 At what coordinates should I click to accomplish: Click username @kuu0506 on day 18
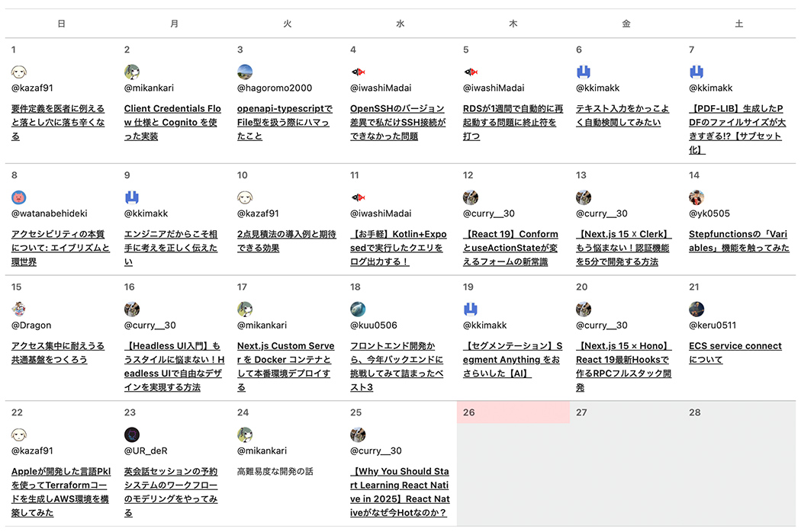tap(374, 325)
